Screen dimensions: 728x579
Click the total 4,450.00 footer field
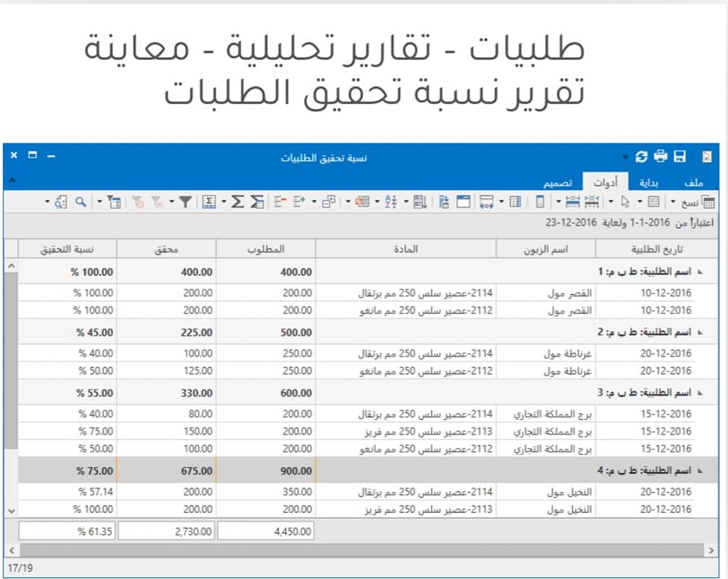tap(265, 531)
